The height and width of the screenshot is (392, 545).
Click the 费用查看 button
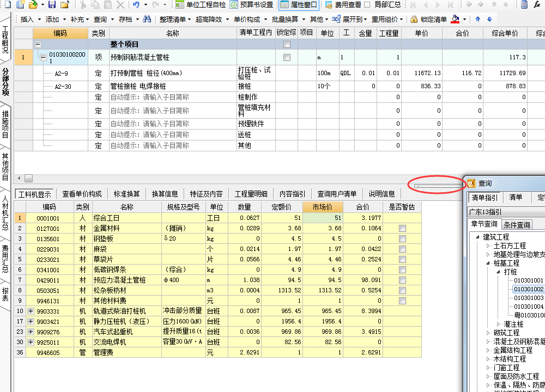[x=343, y=4]
